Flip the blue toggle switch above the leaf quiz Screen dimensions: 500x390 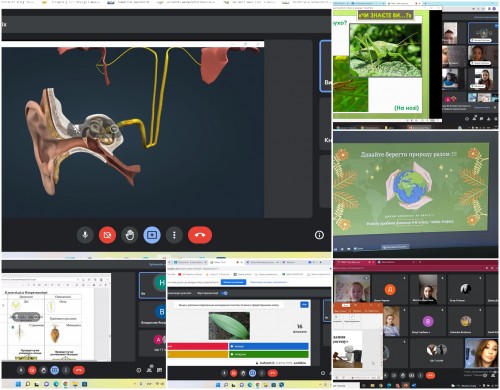point(224,293)
